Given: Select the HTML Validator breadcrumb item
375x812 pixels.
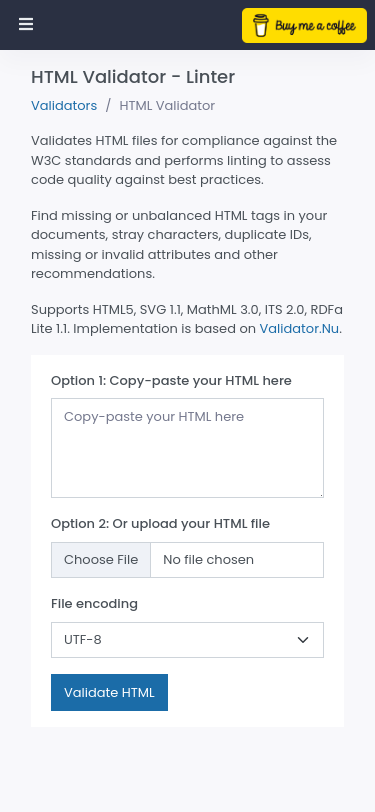Looking at the screenshot, I should coord(167,106).
